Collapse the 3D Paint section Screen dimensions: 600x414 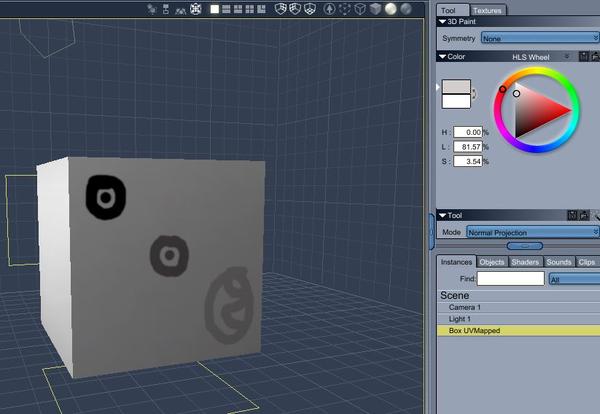pos(442,22)
